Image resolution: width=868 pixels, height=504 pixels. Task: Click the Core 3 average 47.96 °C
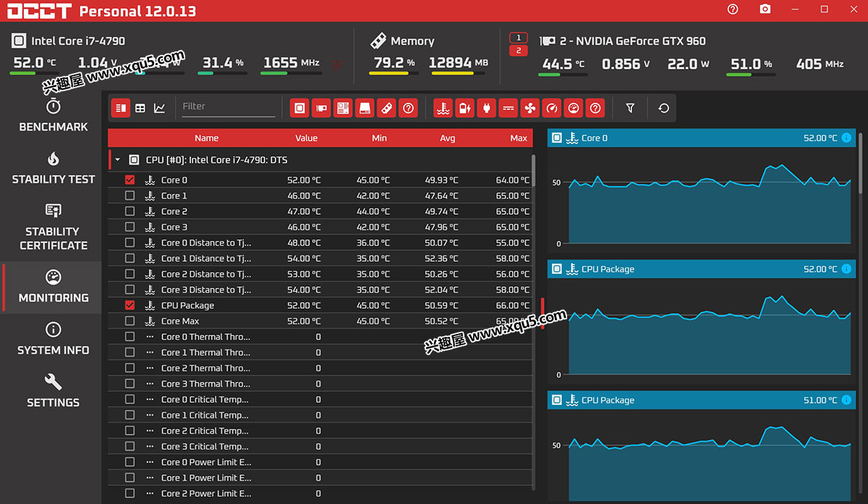click(442, 227)
